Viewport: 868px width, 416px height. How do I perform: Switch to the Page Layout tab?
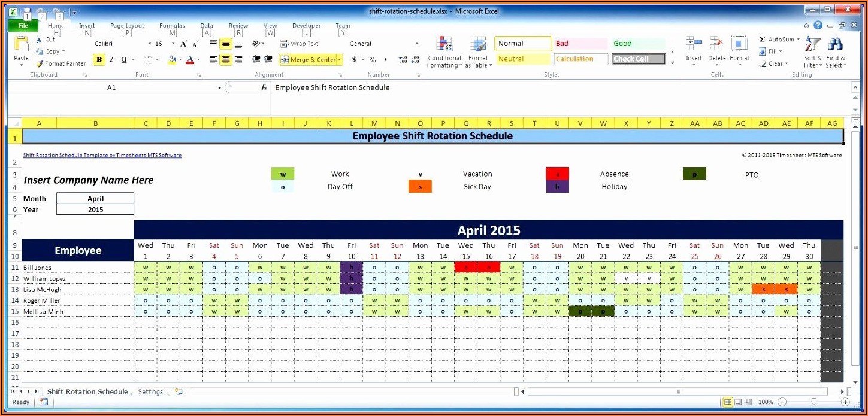pos(127,26)
